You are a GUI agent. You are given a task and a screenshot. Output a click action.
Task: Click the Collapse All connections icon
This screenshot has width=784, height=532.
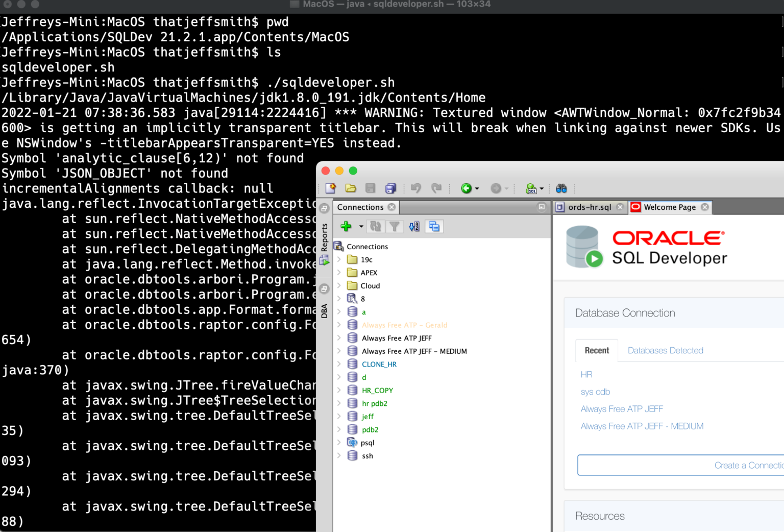tap(434, 226)
